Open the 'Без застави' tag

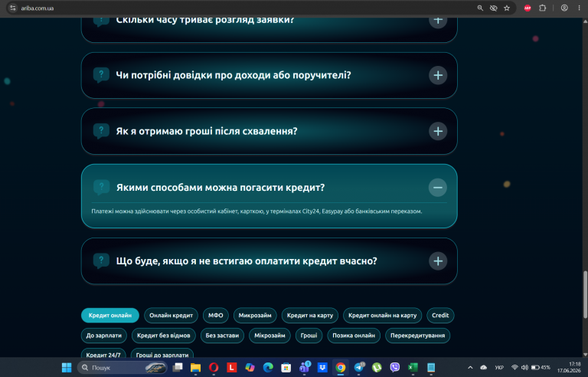[x=222, y=336]
